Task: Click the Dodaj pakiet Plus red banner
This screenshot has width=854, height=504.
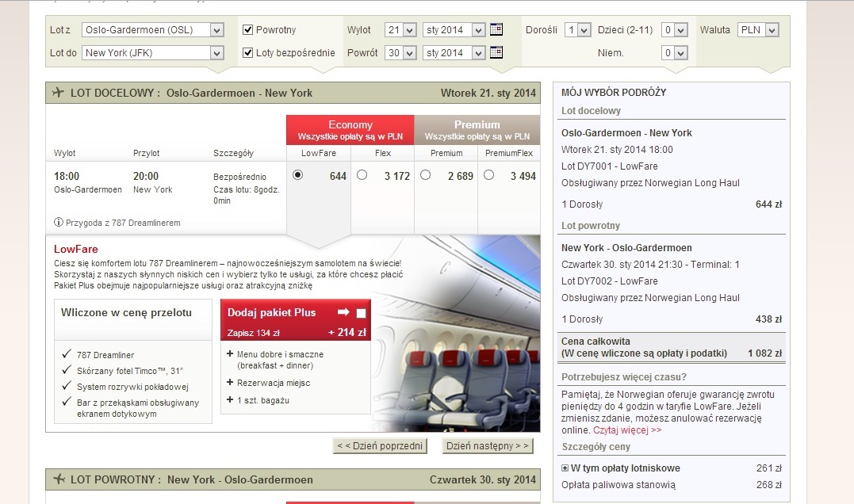Action: pos(296,319)
